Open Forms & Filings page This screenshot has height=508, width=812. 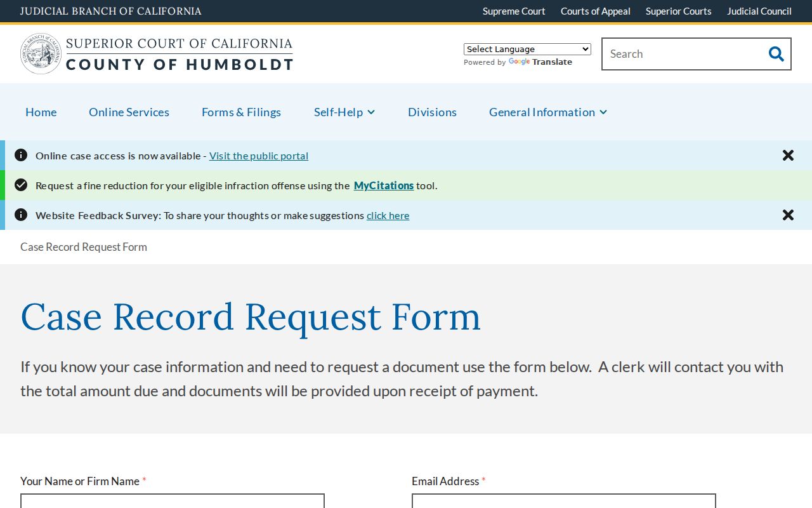coord(241,112)
